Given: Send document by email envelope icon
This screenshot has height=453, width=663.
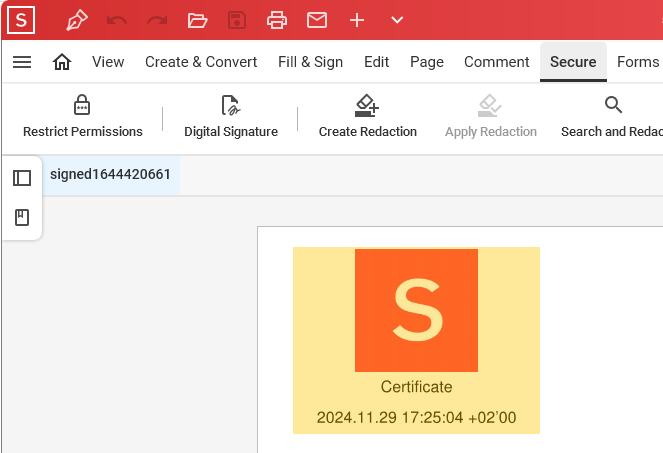Looking at the screenshot, I should tap(317, 20).
